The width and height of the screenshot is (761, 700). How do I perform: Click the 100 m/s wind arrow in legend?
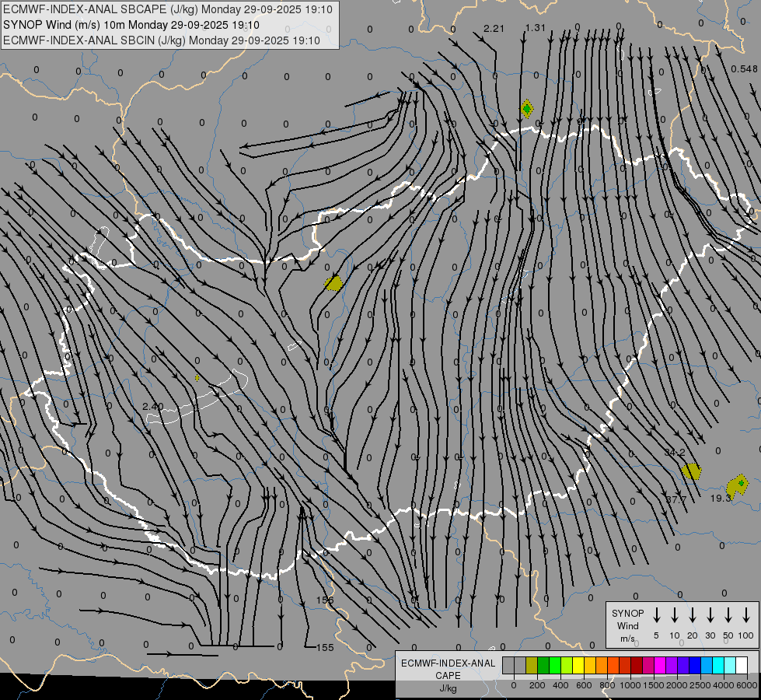click(x=746, y=615)
